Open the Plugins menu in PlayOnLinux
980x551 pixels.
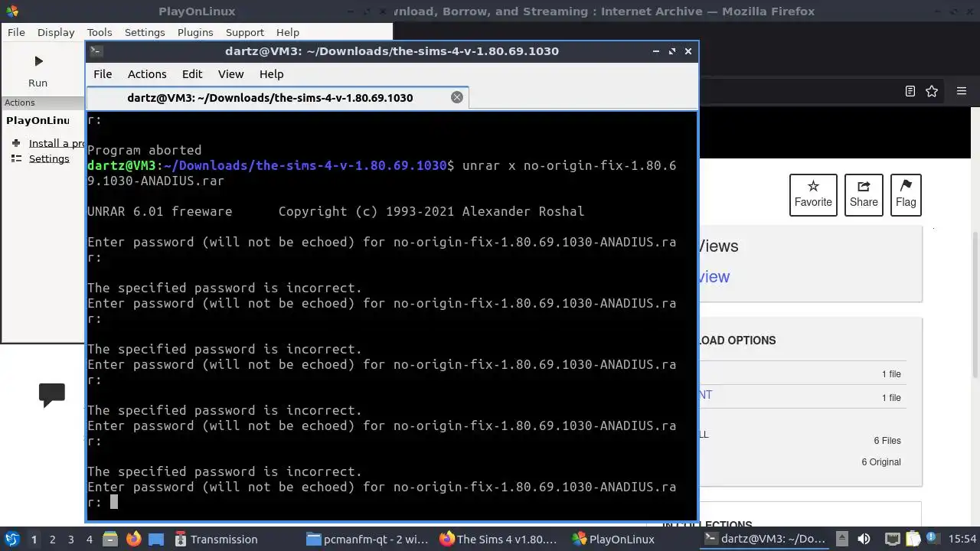click(x=195, y=32)
